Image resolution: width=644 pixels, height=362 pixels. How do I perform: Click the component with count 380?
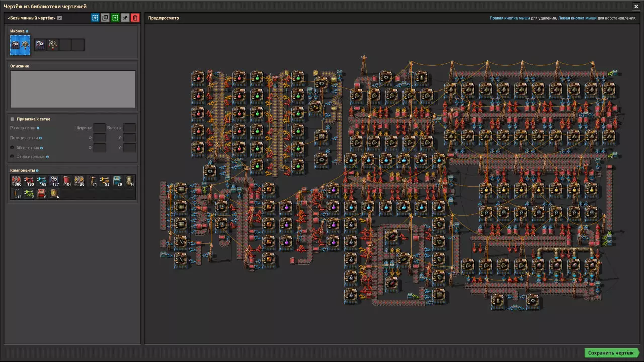point(17,181)
